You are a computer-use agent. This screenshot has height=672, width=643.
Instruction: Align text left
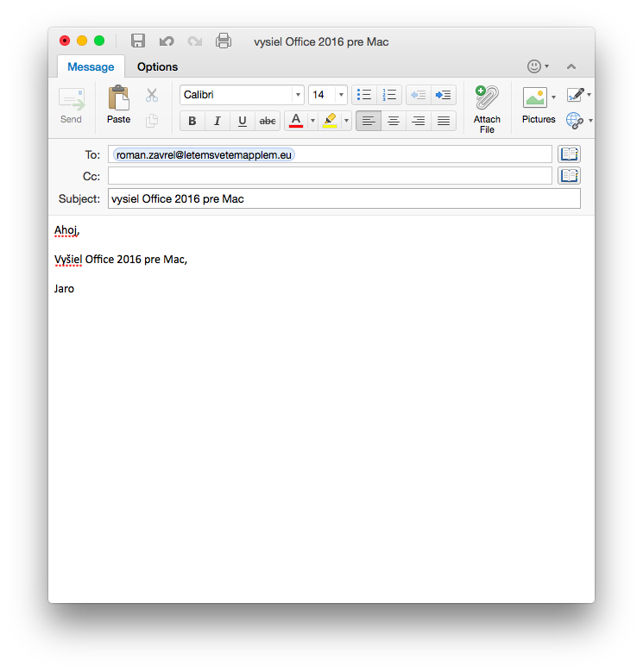point(369,121)
